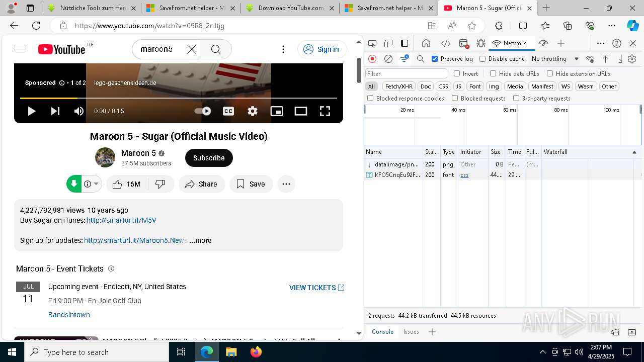Open DevTools help question mark icon
644x362 pixels.
(x=617, y=43)
